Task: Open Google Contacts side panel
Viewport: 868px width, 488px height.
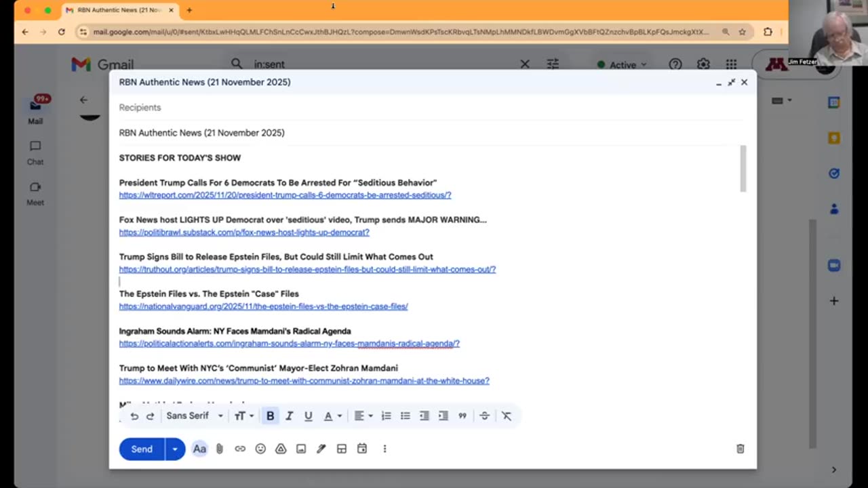Action: pos(834,208)
